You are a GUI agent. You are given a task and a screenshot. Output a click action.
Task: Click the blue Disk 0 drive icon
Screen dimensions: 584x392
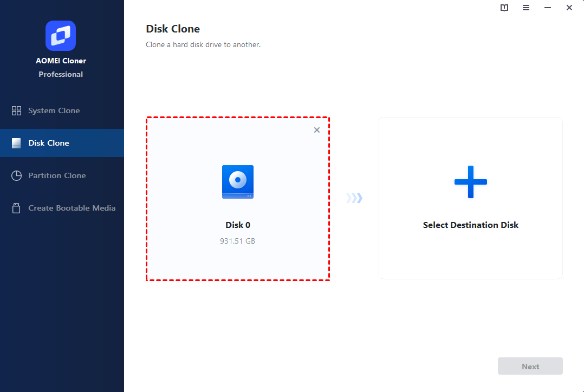click(238, 182)
